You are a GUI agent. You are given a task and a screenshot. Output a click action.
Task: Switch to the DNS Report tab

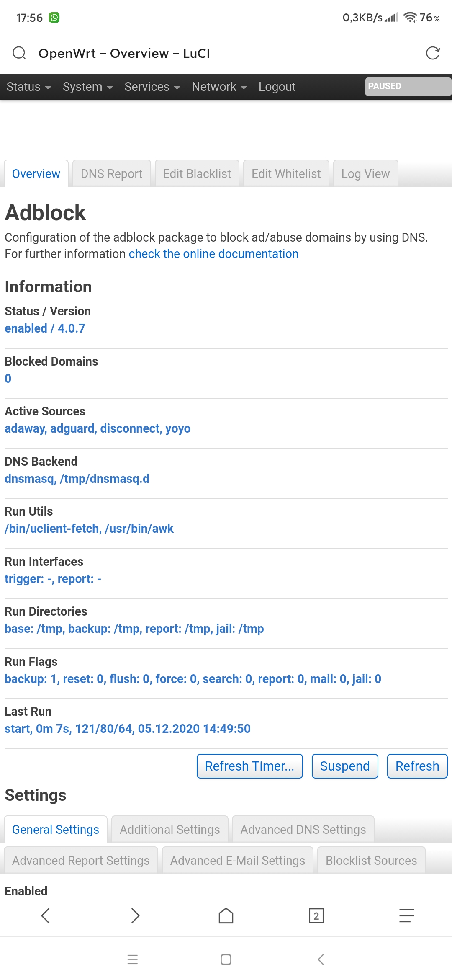tap(112, 173)
